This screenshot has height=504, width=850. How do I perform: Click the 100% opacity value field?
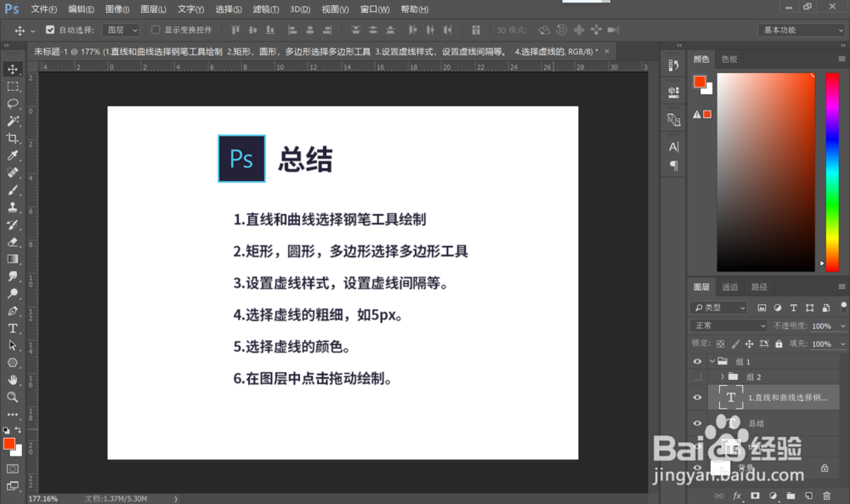823,325
